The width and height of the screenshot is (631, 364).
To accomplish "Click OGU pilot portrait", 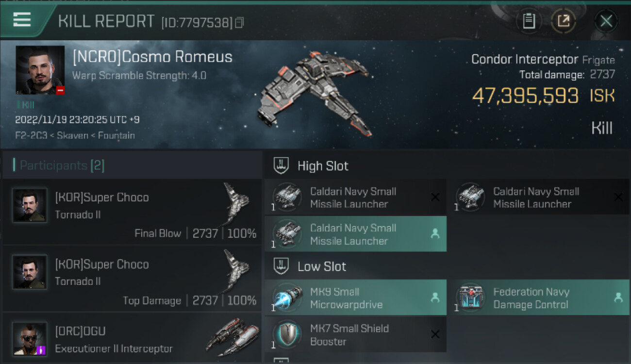I will (x=30, y=338).
